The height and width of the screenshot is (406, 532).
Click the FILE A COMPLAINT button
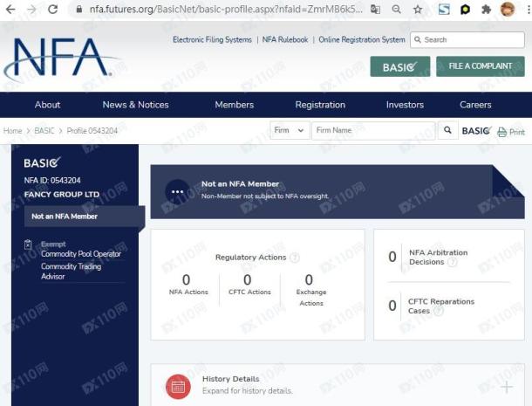(480, 66)
